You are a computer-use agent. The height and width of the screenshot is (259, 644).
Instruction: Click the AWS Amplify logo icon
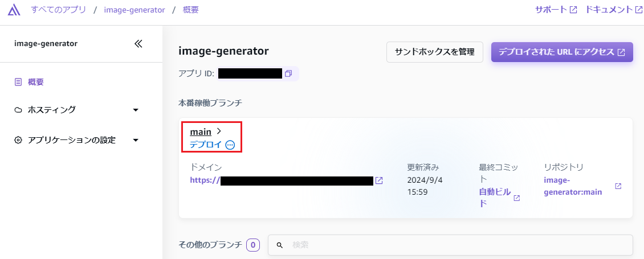click(x=15, y=10)
